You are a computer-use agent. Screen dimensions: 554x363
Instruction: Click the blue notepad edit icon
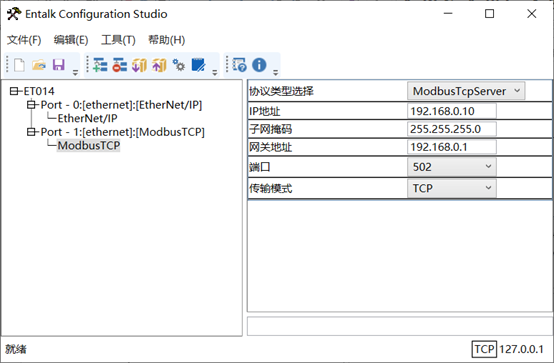pyautogui.click(x=198, y=65)
